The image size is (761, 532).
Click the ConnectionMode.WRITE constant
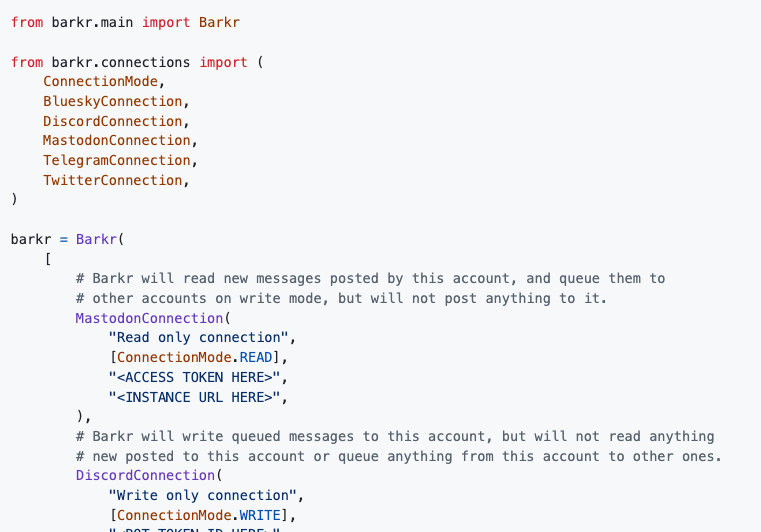pos(199,515)
